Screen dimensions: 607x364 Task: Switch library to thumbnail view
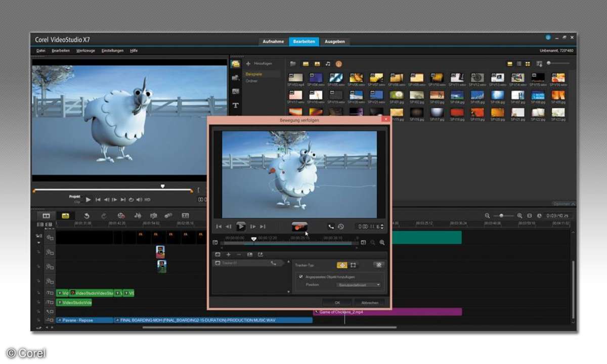[x=528, y=64]
